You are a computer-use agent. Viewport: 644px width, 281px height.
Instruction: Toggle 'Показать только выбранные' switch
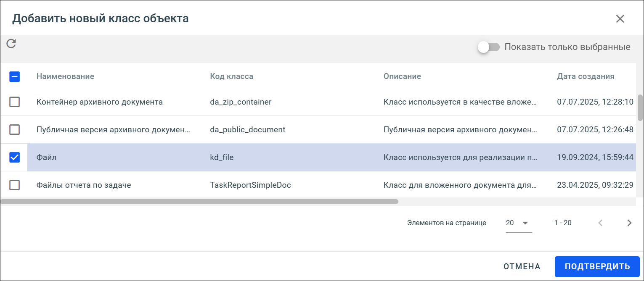[x=488, y=47]
